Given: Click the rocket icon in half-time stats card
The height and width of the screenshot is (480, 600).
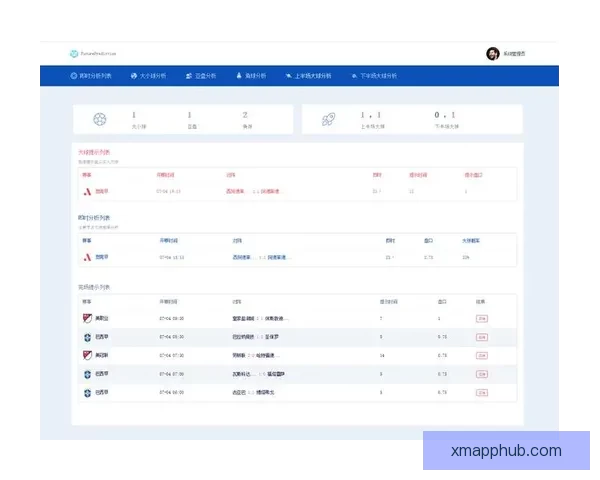Looking at the screenshot, I should point(328,119).
